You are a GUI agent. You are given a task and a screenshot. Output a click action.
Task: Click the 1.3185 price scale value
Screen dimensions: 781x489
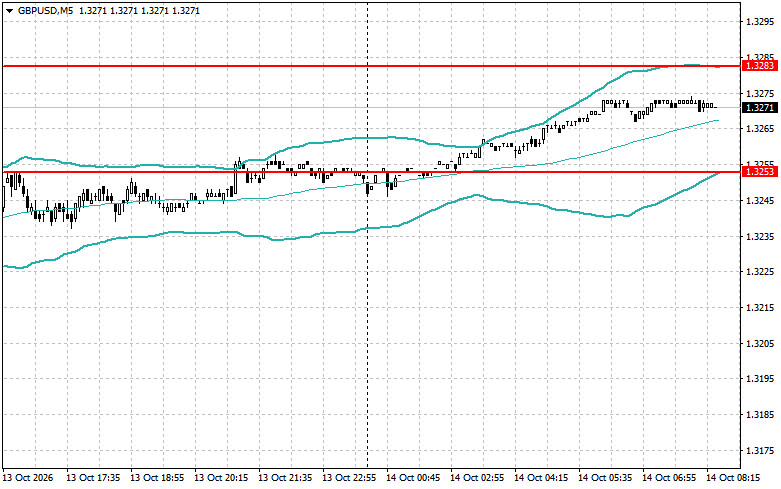(x=760, y=415)
